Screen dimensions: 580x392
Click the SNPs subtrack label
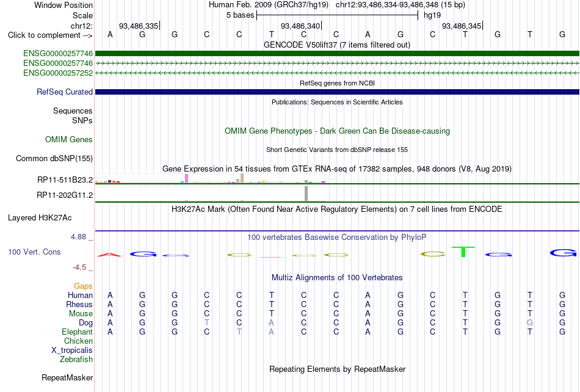(82, 120)
